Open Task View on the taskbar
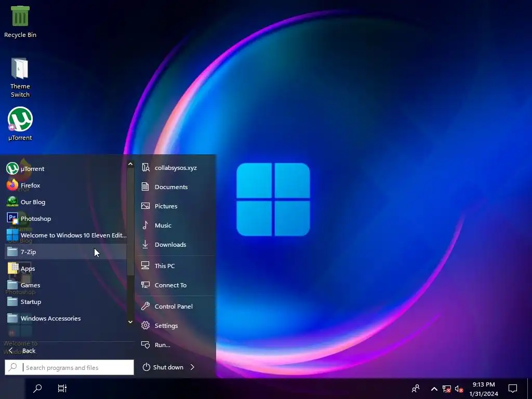This screenshot has height=399, width=532. pyautogui.click(x=62, y=389)
